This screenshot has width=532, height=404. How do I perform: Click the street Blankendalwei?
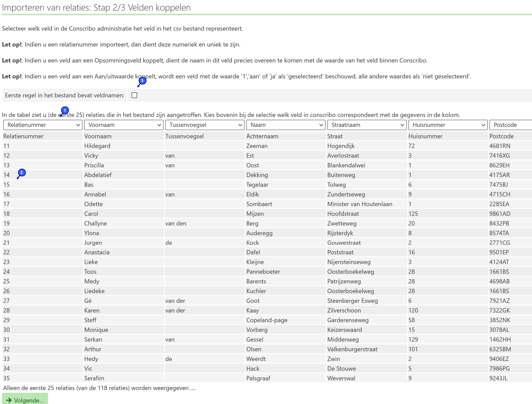[346, 165]
